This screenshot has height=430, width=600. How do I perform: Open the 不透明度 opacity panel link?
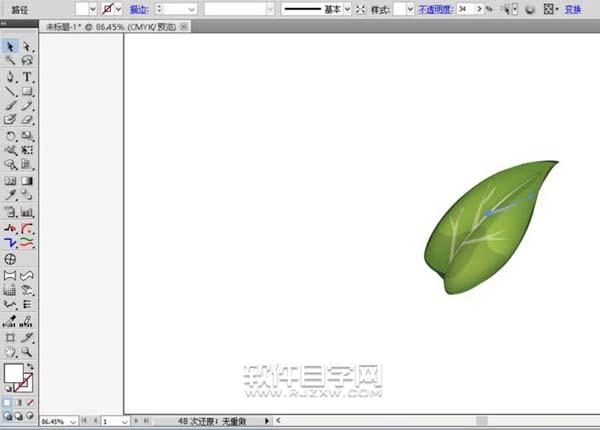tap(435, 9)
